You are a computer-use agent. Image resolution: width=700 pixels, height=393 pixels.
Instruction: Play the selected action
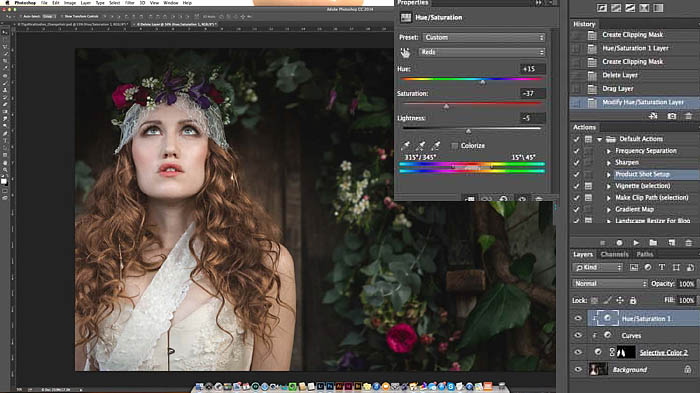[636, 243]
